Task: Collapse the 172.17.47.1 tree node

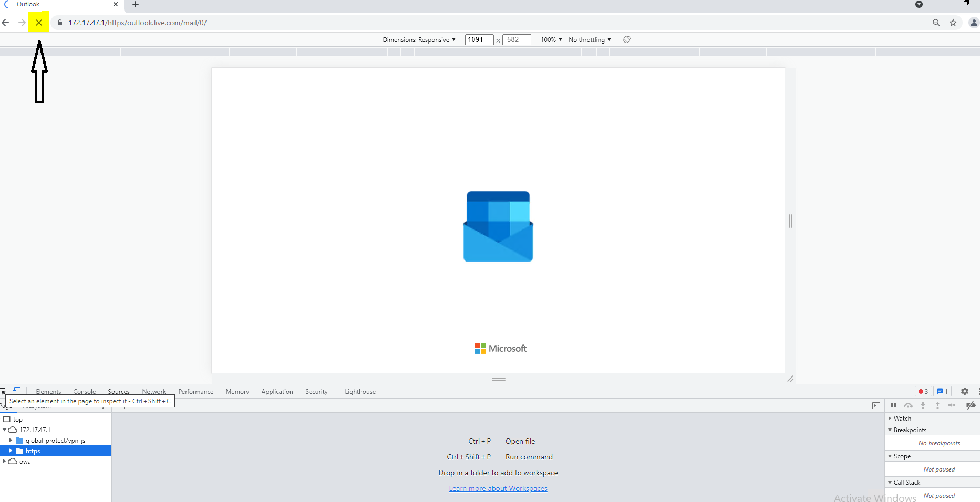Action: (x=4, y=430)
